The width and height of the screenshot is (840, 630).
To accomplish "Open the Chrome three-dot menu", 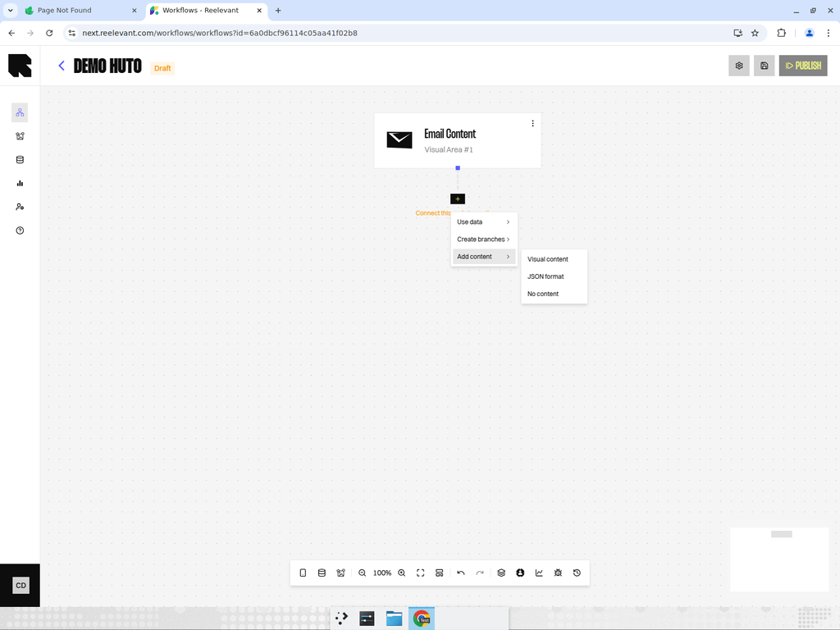I will pyautogui.click(x=829, y=33).
